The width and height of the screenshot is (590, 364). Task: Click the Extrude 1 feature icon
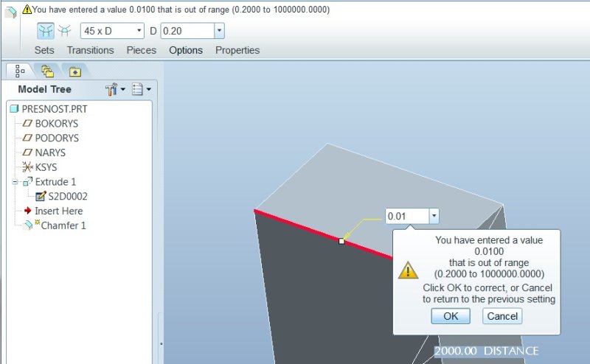point(27,182)
